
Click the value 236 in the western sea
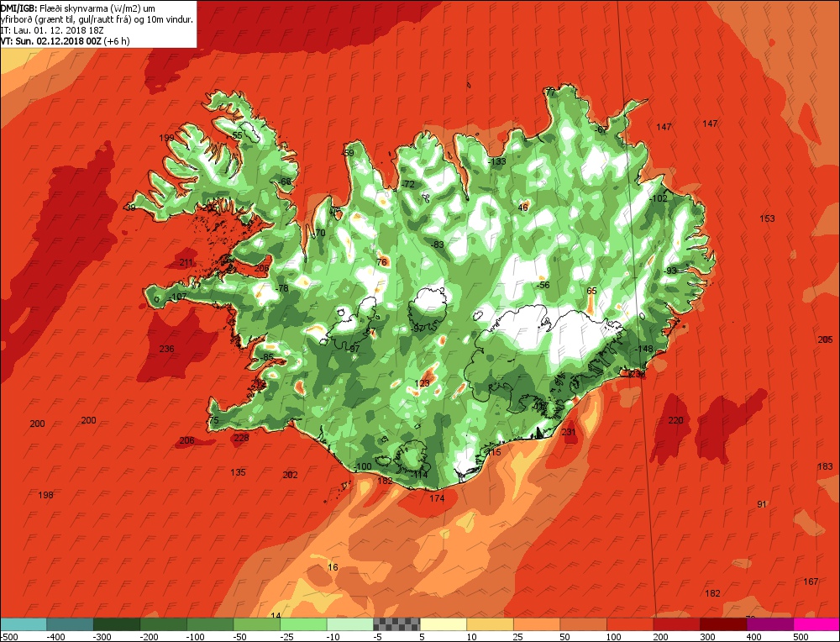[166, 349]
